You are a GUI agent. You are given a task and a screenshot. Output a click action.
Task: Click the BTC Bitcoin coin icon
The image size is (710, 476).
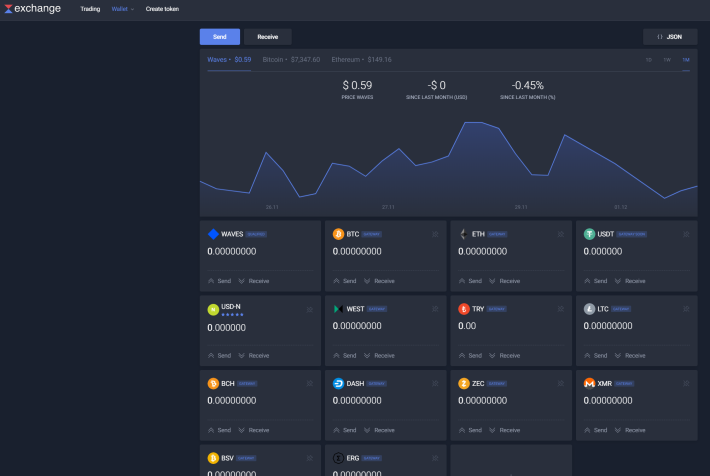point(338,234)
